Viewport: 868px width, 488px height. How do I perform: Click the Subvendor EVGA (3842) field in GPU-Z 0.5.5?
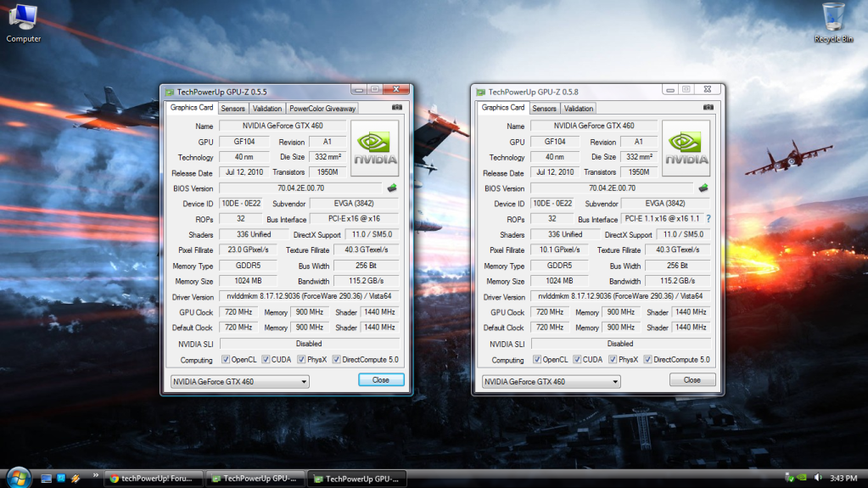(x=355, y=204)
